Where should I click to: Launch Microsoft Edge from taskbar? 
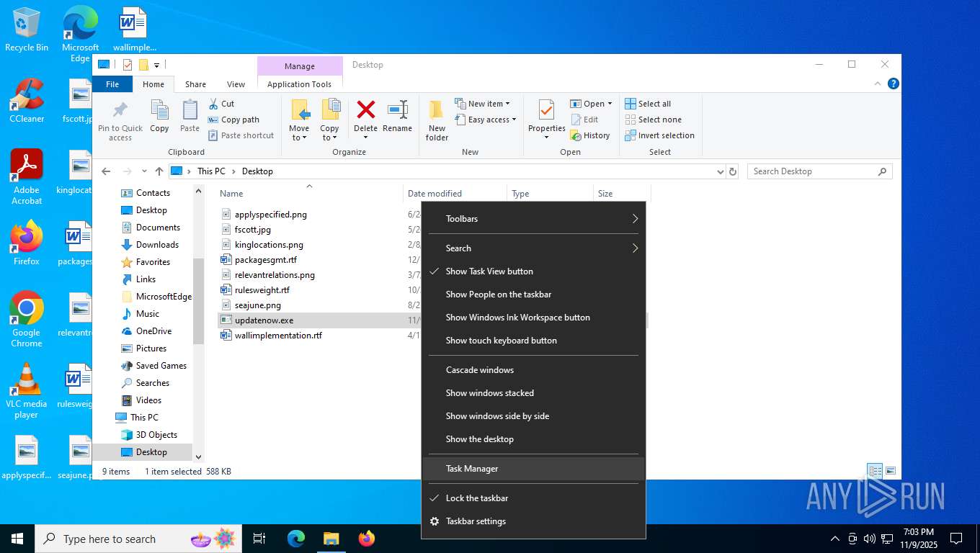[x=296, y=539]
